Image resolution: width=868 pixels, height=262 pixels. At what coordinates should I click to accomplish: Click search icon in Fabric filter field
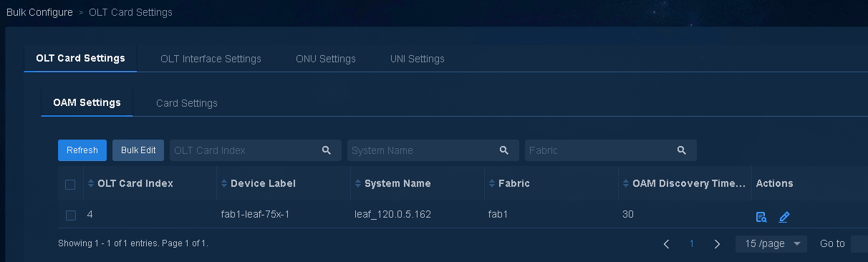click(682, 150)
